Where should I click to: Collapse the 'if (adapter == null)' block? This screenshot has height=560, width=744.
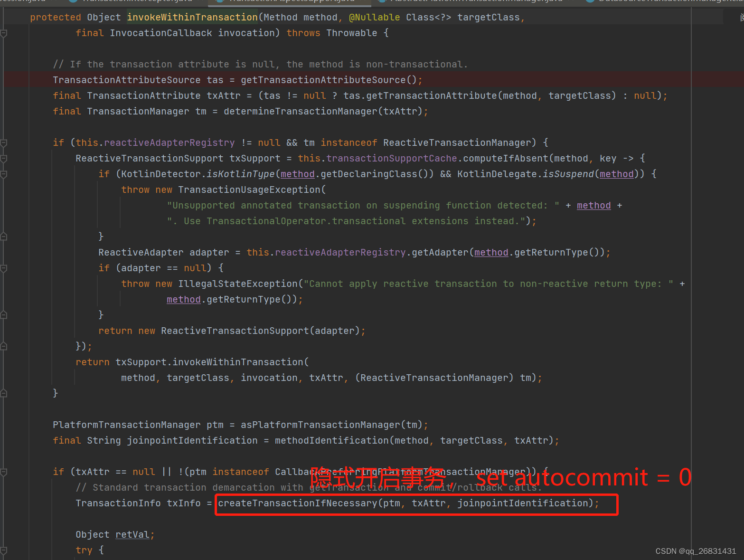pos(3,268)
